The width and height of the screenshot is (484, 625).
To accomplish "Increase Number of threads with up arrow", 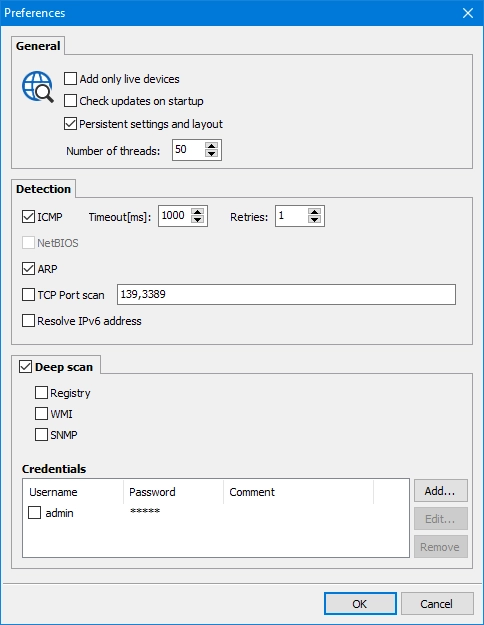I will click(211, 145).
